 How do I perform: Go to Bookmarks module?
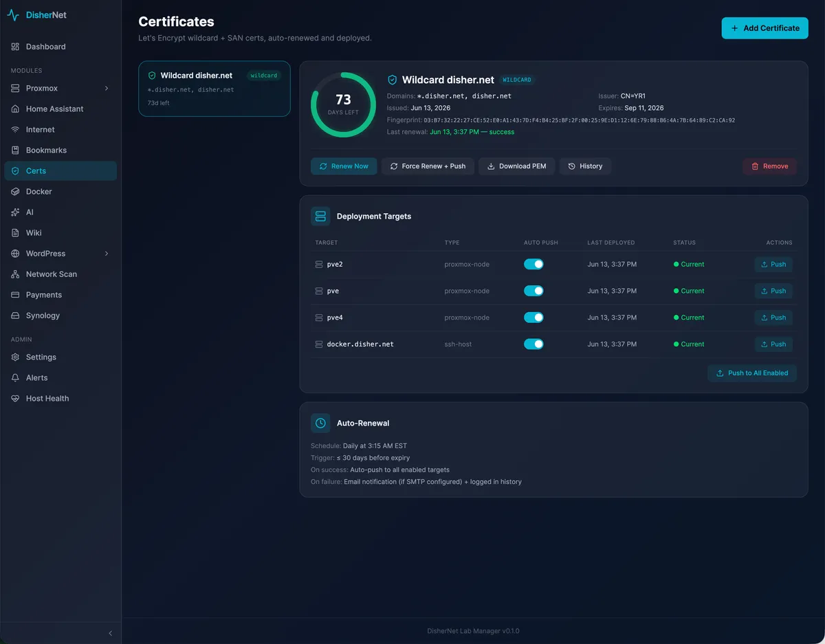click(60, 150)
